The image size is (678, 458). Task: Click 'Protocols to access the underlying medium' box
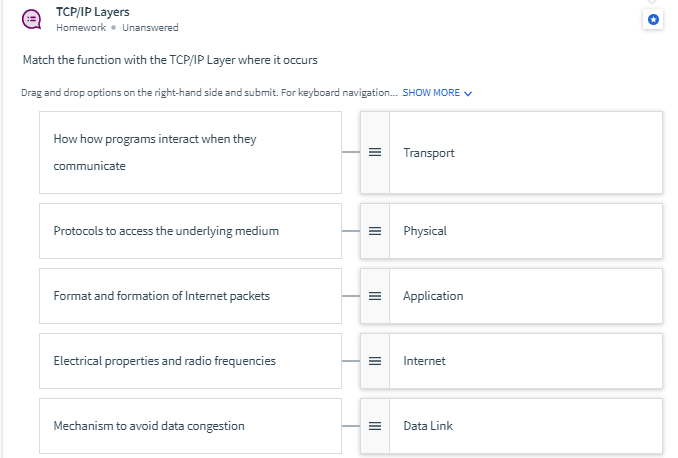tap(190, 231)
